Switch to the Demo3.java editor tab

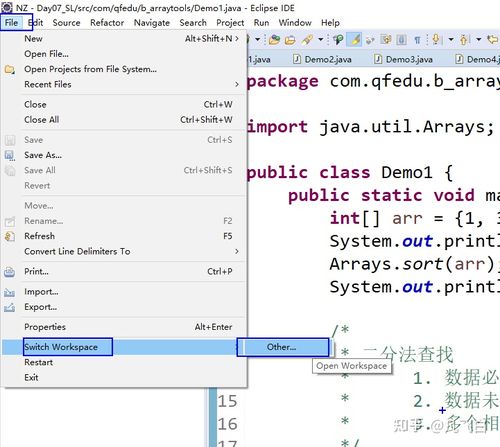click(404, 60)
